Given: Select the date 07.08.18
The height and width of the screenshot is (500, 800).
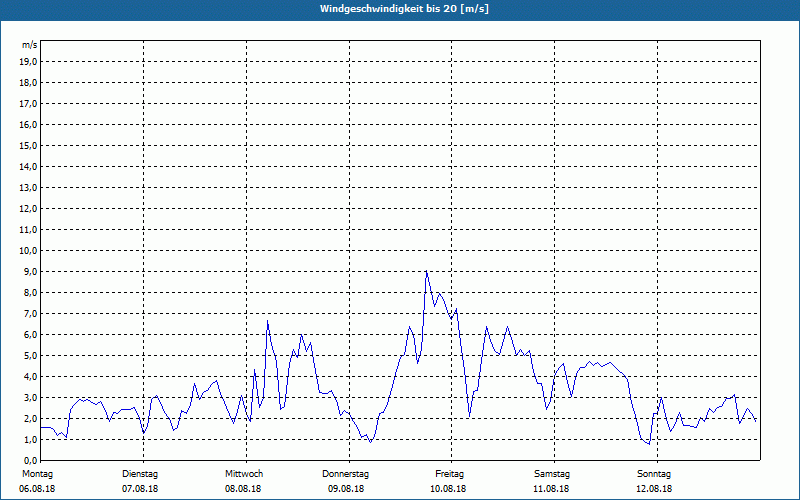Looking at the screenshot, I should coord(140,489).
